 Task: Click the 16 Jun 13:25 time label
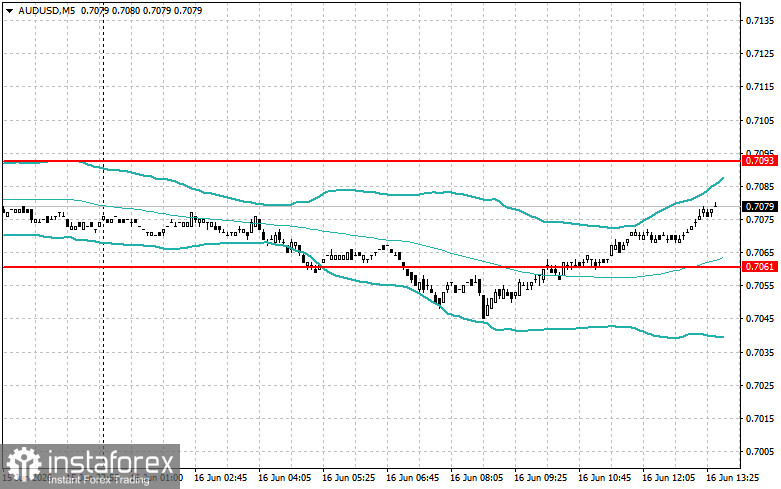pos(733,478)
